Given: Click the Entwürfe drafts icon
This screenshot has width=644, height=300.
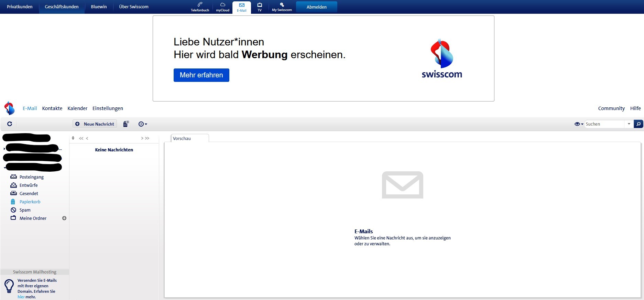Looking at the screenshot, I should coord(13,185).
